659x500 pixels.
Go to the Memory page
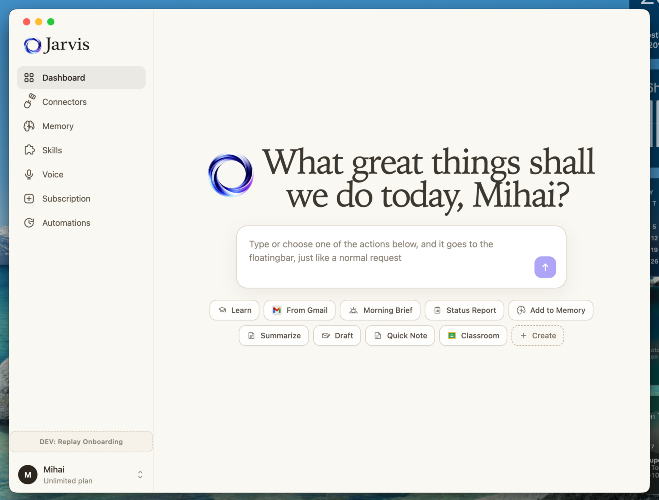pyautogui.click(x=82, y=126)
